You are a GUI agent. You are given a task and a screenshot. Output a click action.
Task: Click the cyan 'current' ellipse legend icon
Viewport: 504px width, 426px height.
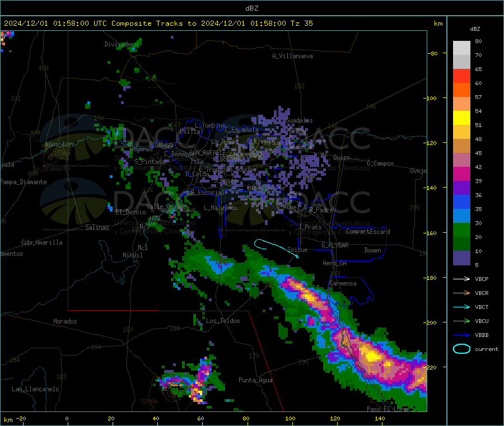pyautogui.click(x=461, y=349)
